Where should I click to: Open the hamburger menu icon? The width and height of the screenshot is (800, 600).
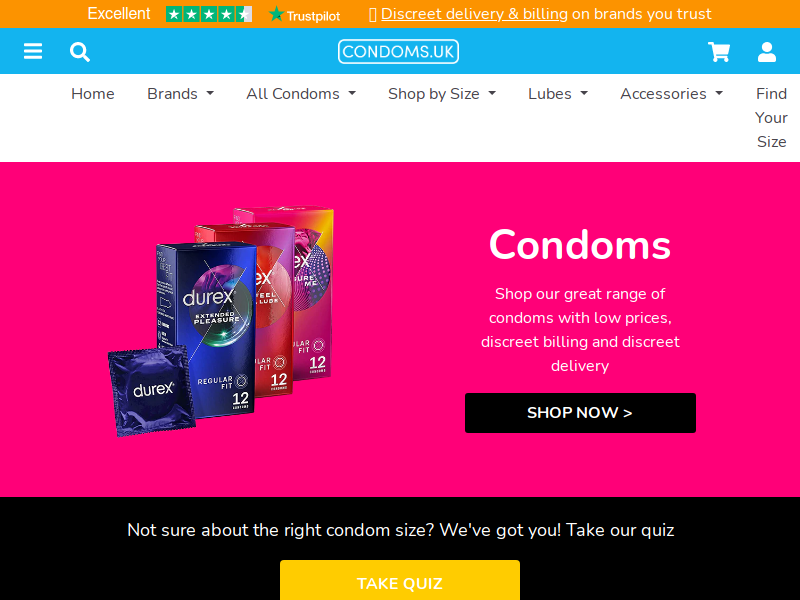(33, 51)
